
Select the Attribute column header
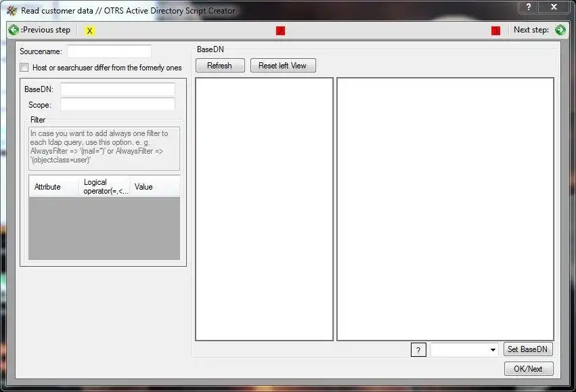click(54, 187)
